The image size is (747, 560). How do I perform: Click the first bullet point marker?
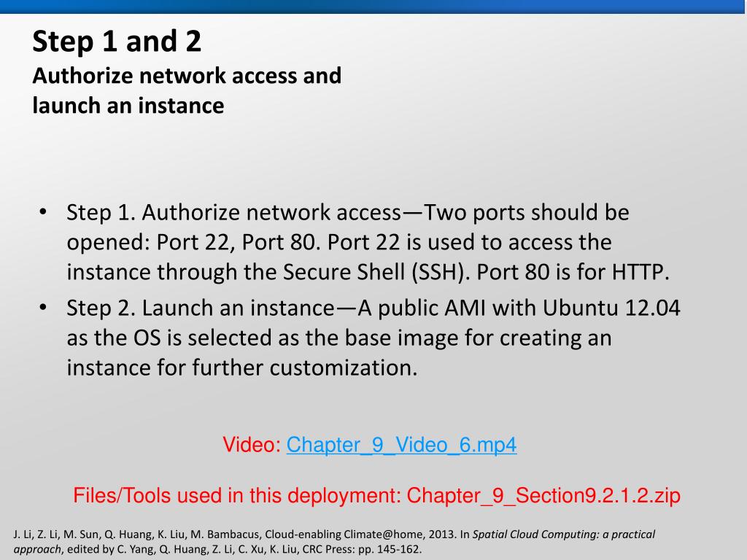click(x=43, y=213)
